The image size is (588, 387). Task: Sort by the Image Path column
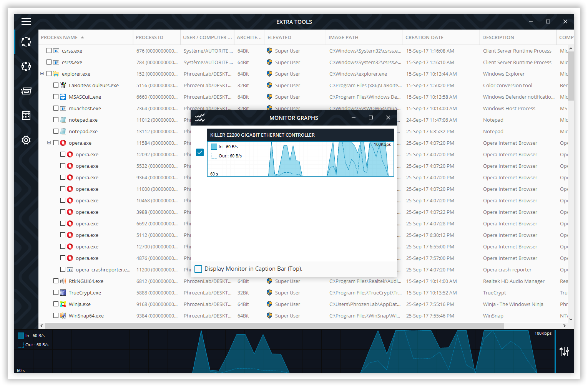tap(364, 37)
